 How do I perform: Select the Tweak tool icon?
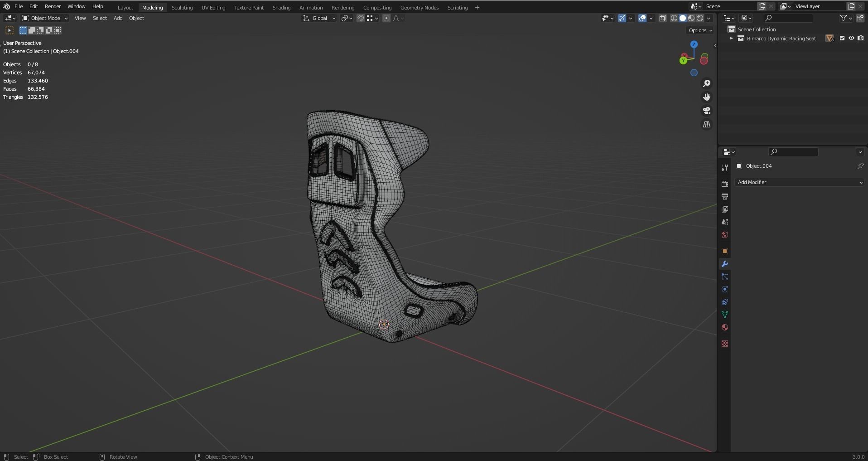[9, 30]
